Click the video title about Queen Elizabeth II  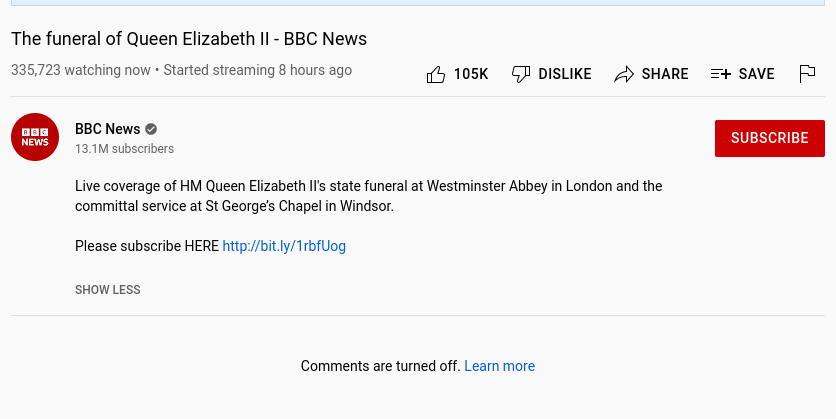pyautogui.click(x=189, y=39)
